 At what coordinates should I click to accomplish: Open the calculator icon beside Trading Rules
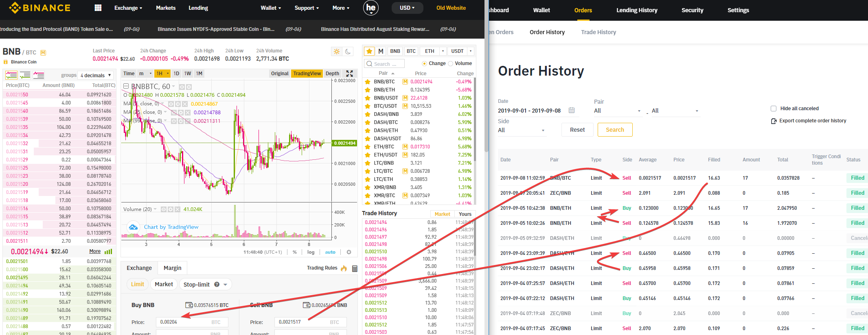click(355, 268)
